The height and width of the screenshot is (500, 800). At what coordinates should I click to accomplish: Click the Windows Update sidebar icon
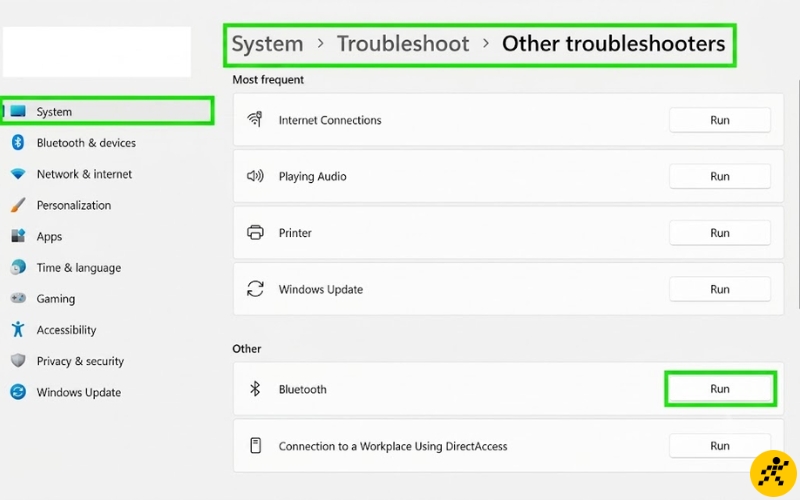(x=18, y=392)
